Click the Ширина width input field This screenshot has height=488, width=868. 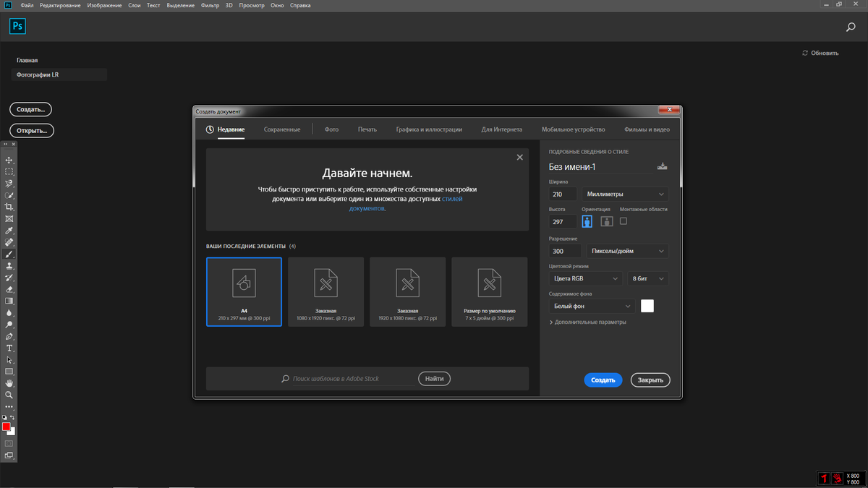[x=563, y=194]
